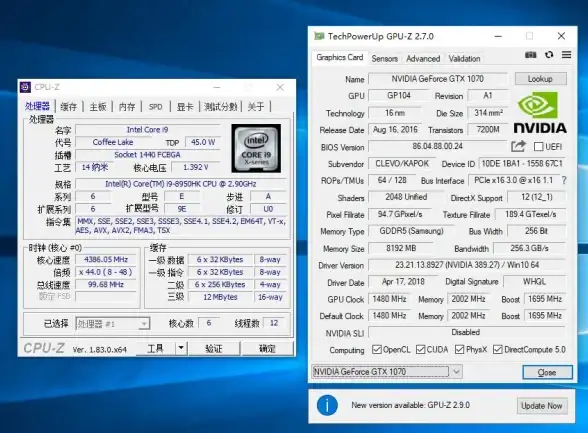Toggle the UEFI checkbox
This screenshot has height=433, width=588.
pos(538,146)
